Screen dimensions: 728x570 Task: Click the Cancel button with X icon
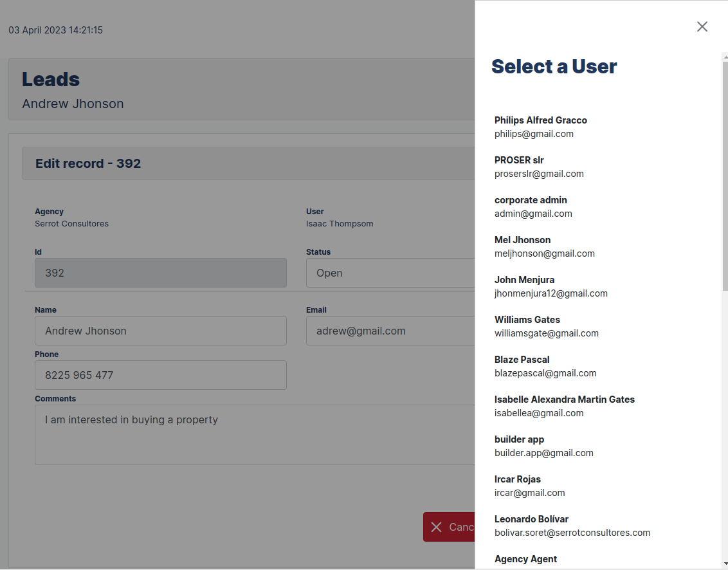pos(450,527)
